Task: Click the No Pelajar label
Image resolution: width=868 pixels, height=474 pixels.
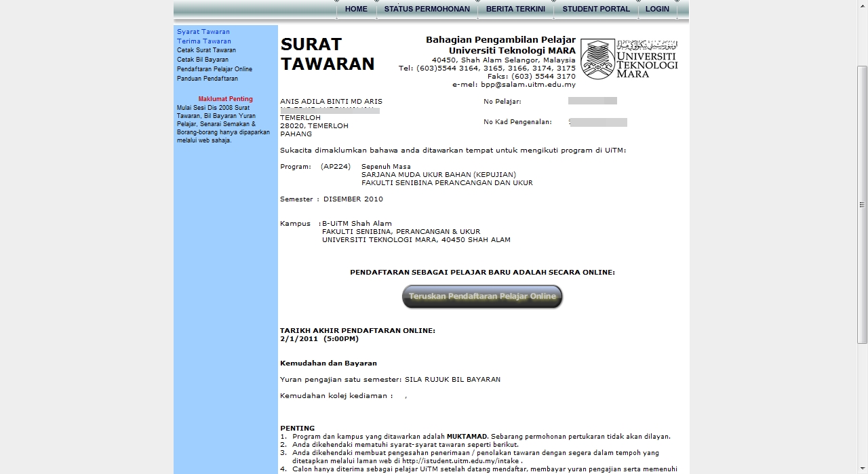Action: click(x=502, y=102)
